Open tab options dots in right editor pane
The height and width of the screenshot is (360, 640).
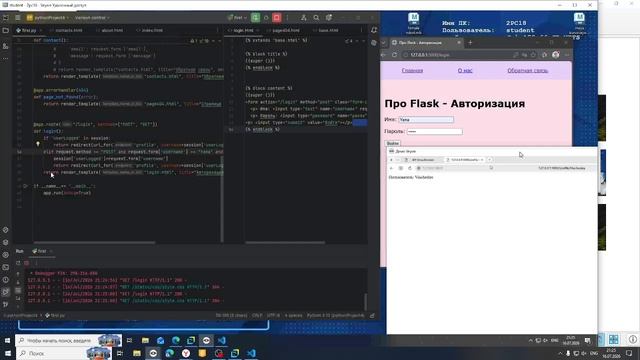pos(362,30)
